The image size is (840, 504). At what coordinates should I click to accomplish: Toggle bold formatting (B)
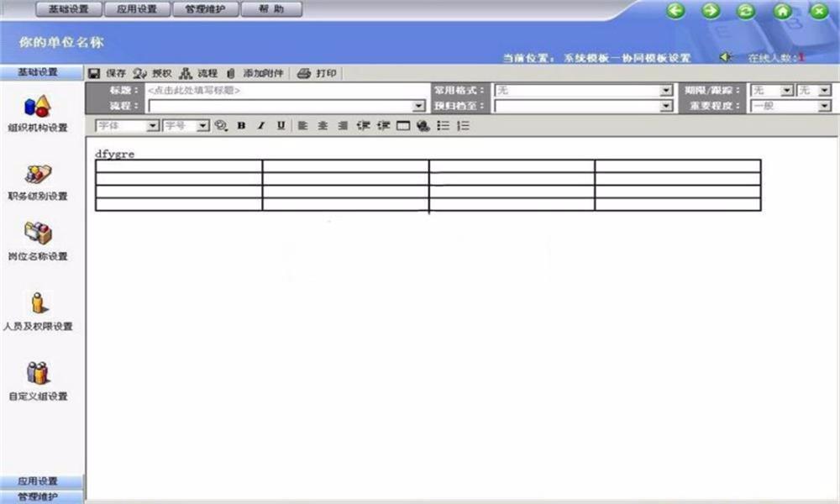pos(242,126)
